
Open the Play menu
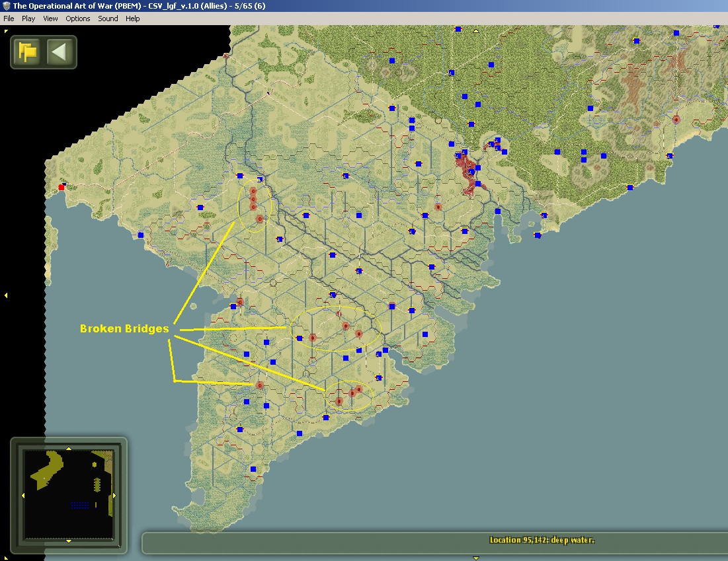[x=28, y=19]
